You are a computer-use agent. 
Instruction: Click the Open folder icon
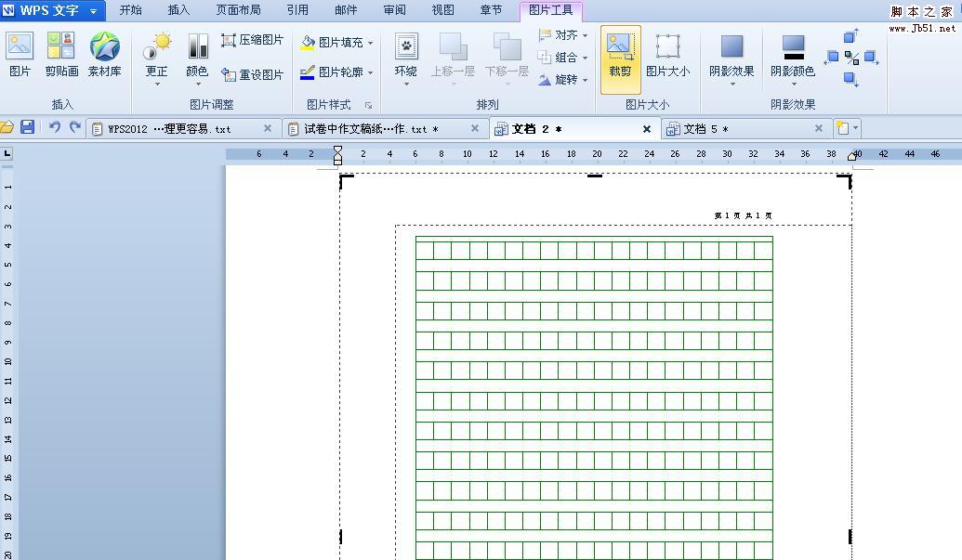(x=7, y=127)
